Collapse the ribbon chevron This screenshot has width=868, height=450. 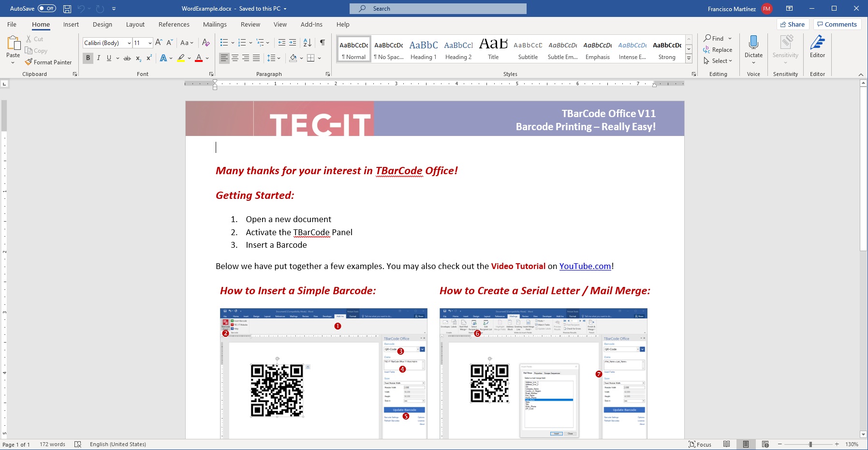pyautogui.click(x=861, y=75)
